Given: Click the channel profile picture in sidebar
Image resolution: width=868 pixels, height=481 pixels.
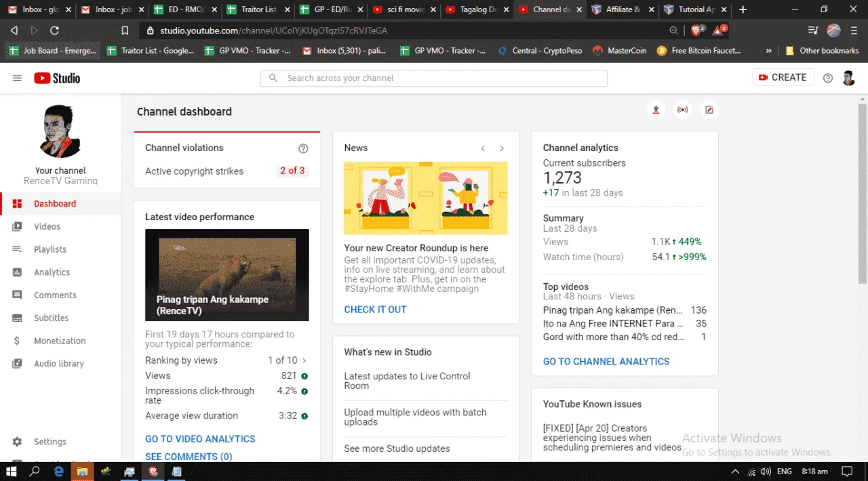Looking at the screenshot, I should (x=60, y=131).
